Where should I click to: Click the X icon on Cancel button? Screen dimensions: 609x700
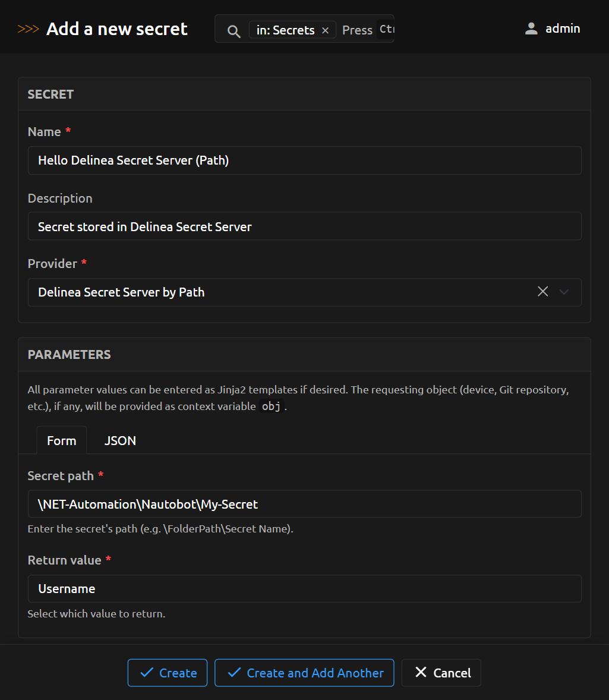click(x=421, y=673)
